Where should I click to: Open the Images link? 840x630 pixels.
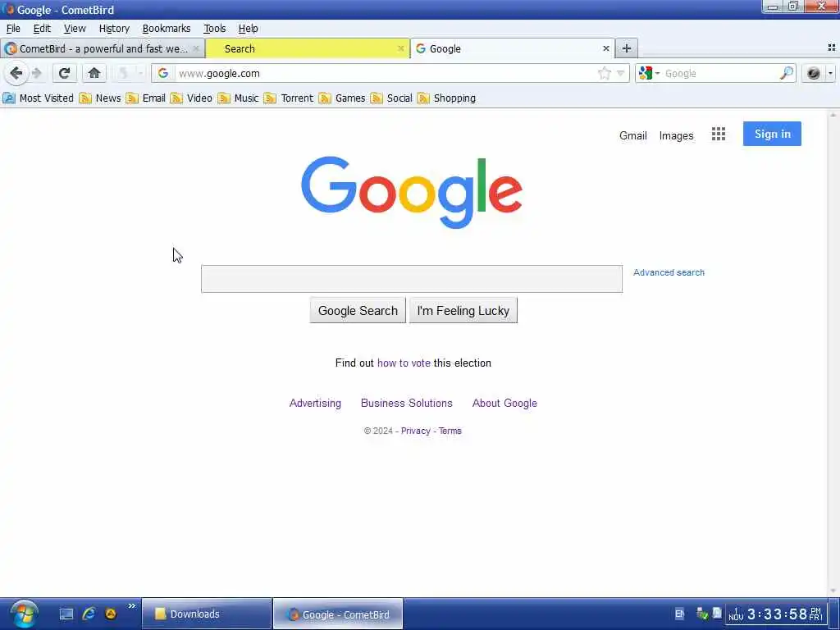point(676,135)
